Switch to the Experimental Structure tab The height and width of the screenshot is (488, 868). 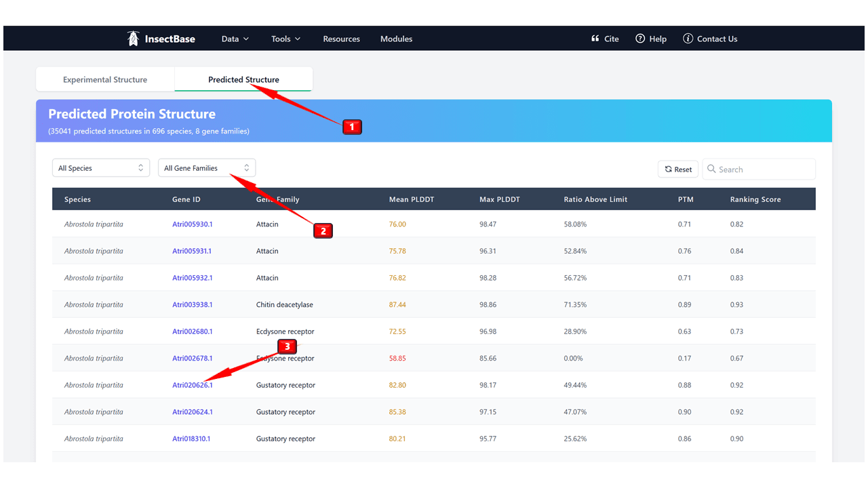coord(105,79)
